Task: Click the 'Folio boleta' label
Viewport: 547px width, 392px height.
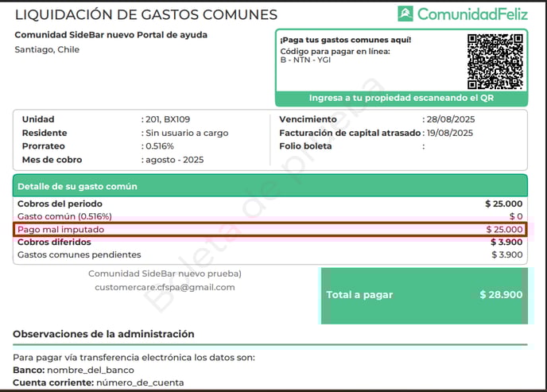Action: click(305, 146)
